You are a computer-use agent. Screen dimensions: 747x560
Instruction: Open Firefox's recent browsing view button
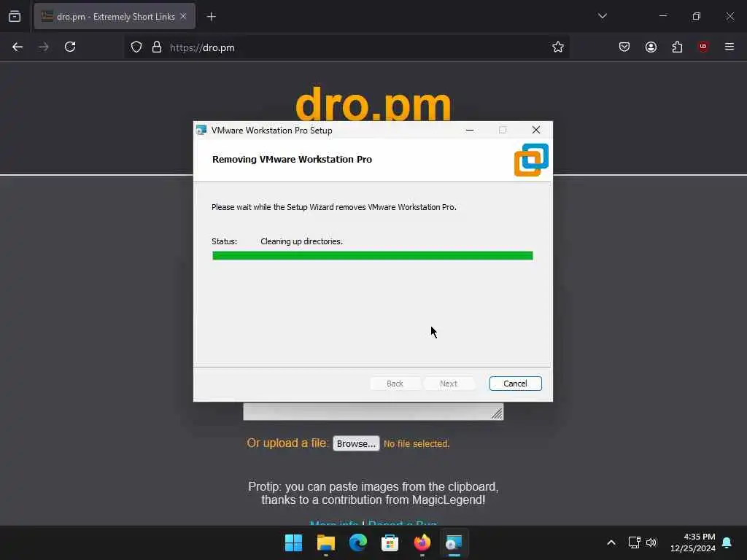(x=15, y=16)
